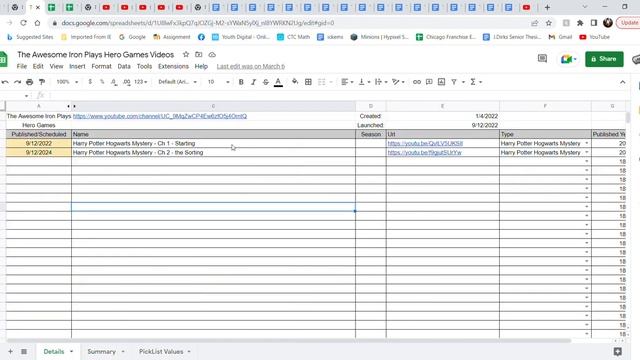
Task: Activate the paint format tool
Action: click(x=42, y=82)
